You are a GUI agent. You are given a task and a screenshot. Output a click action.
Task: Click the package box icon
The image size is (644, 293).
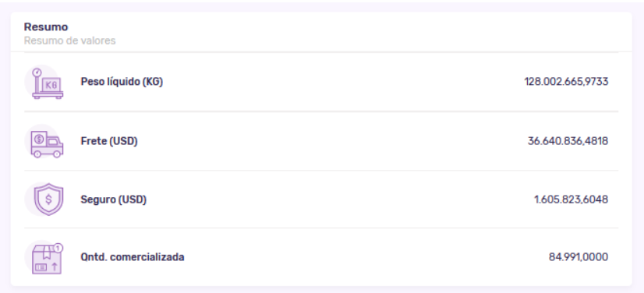47,259
